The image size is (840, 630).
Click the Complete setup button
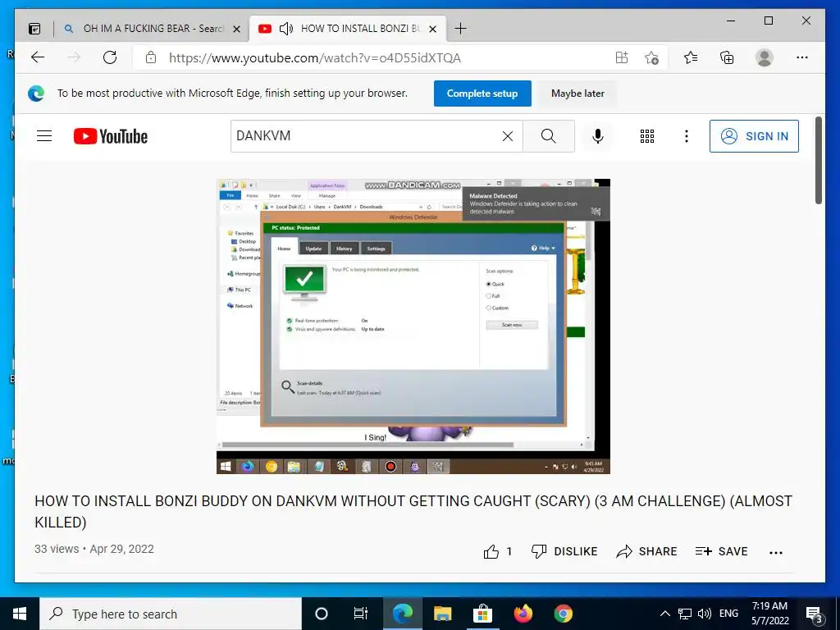tap(482, 94)
